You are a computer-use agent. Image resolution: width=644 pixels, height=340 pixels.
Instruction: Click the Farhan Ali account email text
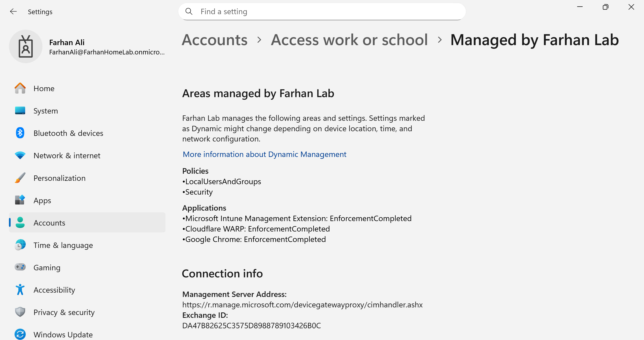click(107, 52)
